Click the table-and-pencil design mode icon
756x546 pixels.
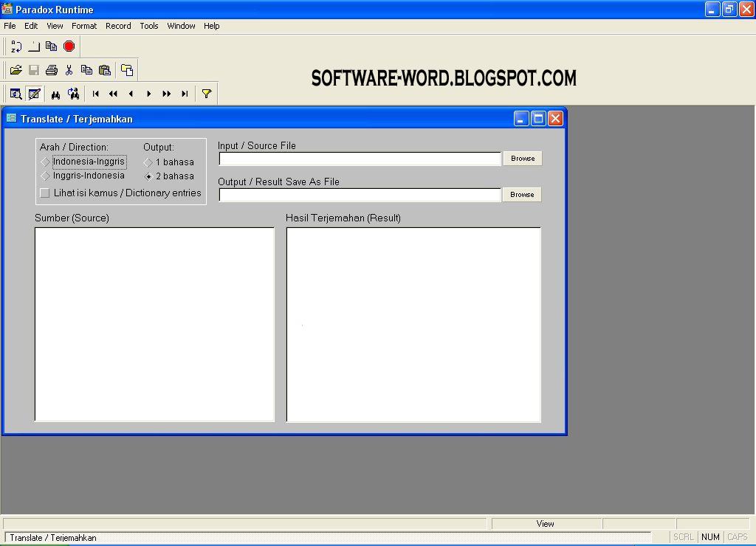coord(34,94)
